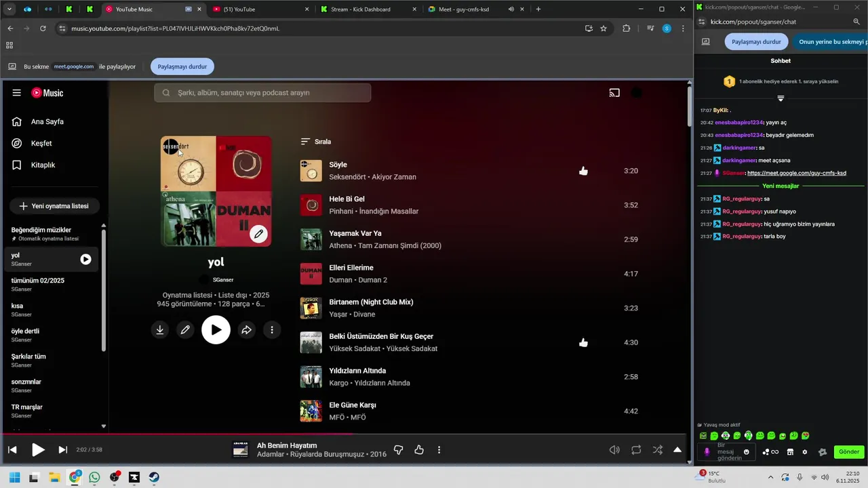This screenshot has height=488, width=868.
Task: Open Chrome extensions puzzle icon
Action: (626, 28)
